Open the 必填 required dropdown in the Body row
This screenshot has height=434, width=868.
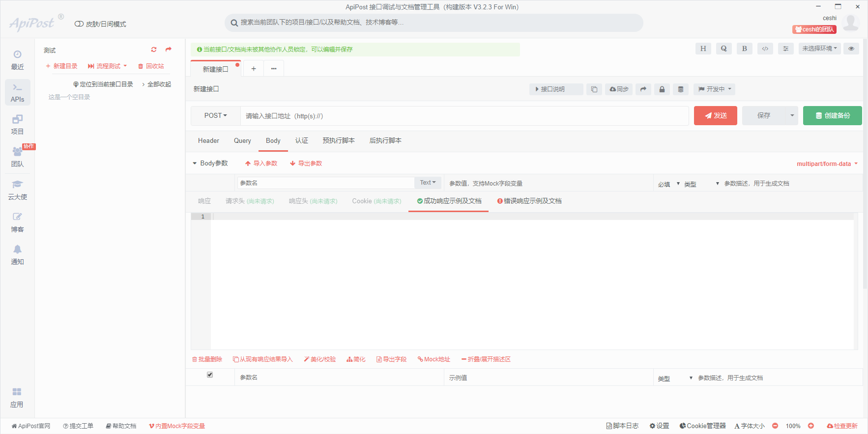669,184
